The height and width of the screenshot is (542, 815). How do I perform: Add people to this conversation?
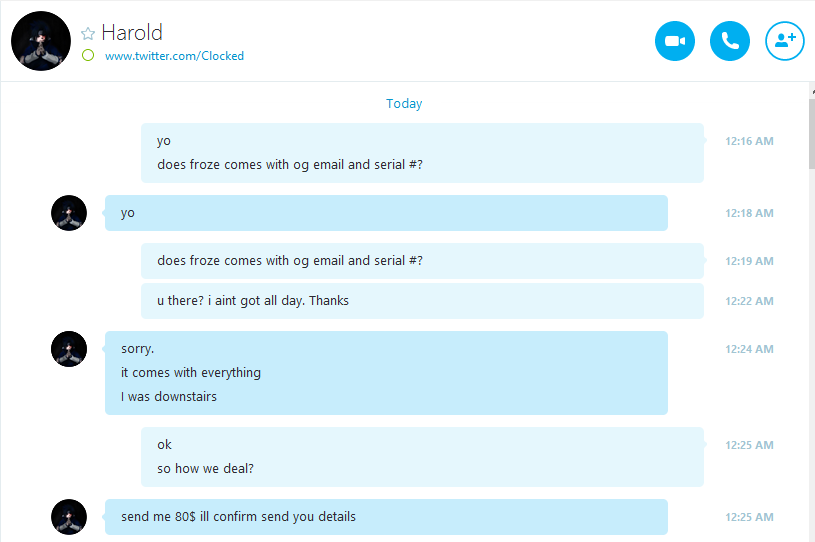(785, 41)
